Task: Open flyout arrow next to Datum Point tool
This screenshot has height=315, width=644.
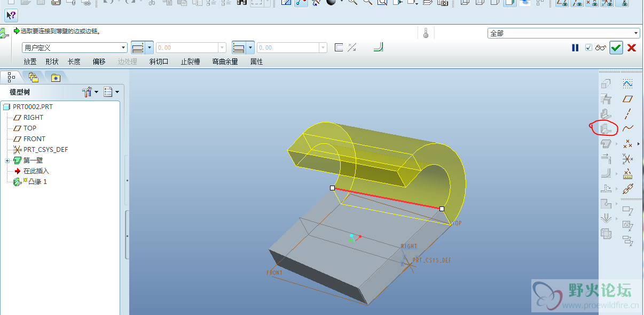Action: (638, 143)
